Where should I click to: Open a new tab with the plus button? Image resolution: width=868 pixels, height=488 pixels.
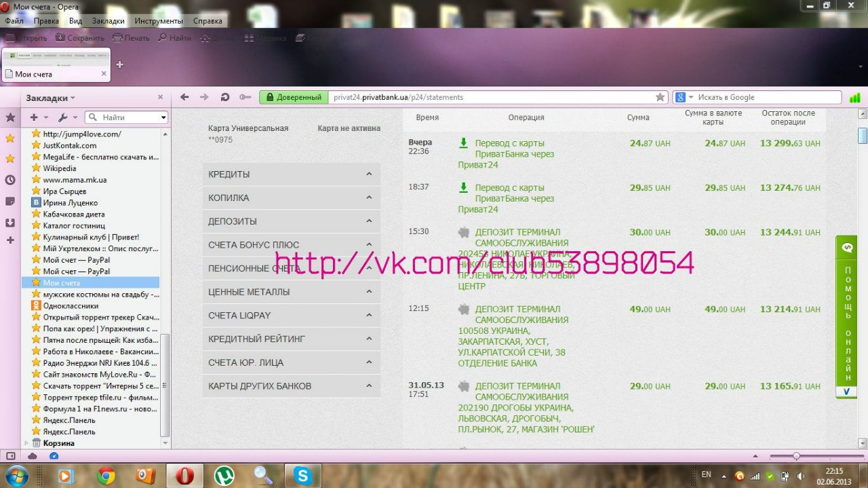(x=120, y=64)
